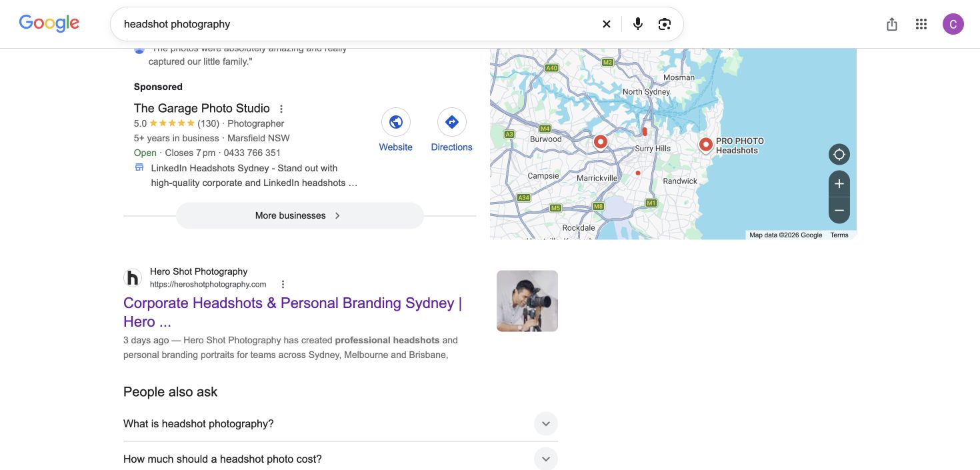Open the Google apps grid
Screen dimensions: 980x470
(921, 25)
